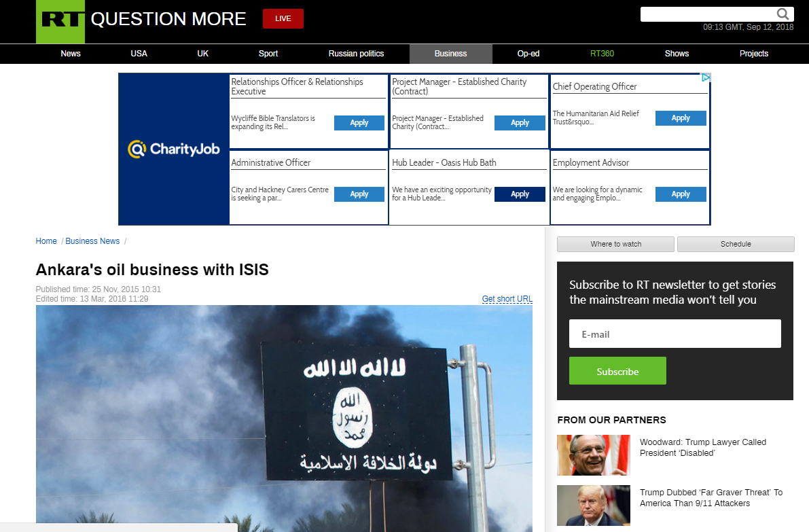Screen dimensions: 809x532
Task: Open Hub Leader - Oasis Hub Bath listing
Action: (x=444, y=162)
